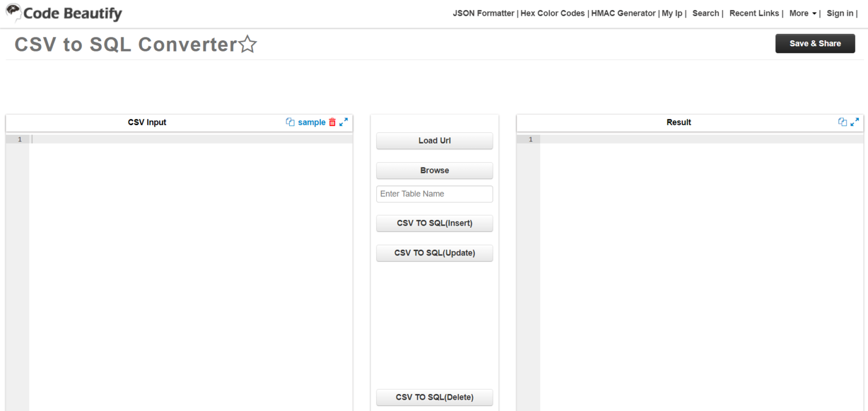Click the sample link to load example CSV

point(312,122)
